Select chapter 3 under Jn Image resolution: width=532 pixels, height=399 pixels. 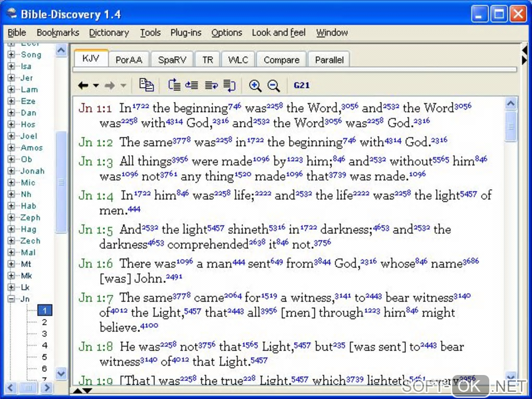pos(44,334)
